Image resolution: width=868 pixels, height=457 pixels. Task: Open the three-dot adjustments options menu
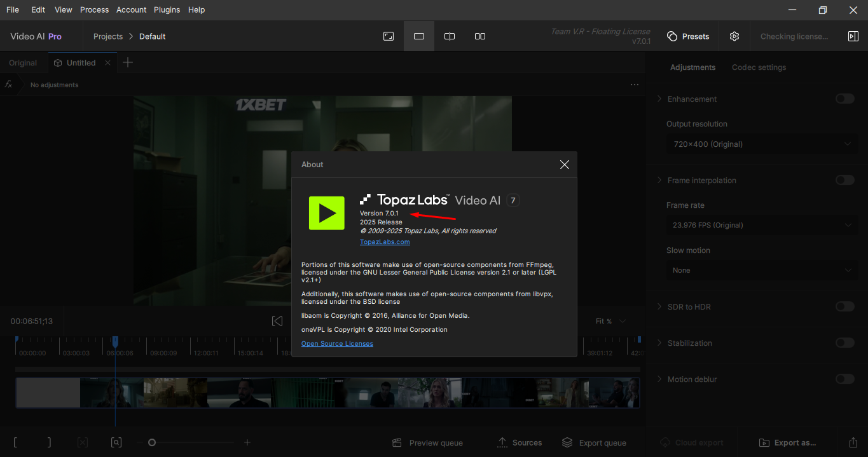point(635,85)
